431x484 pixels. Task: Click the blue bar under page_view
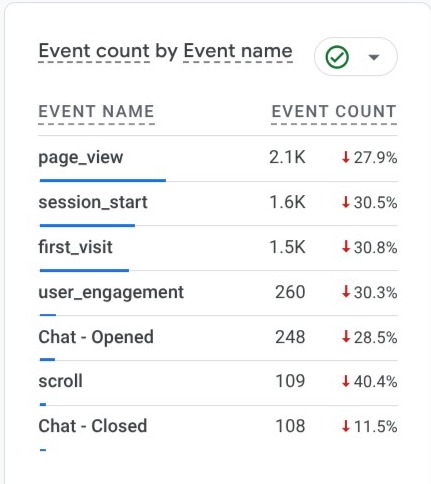[x=103, y=181]
